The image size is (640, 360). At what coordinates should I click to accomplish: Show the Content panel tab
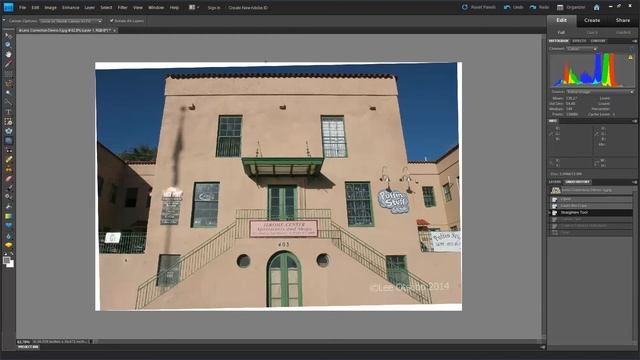click(598, 41)
